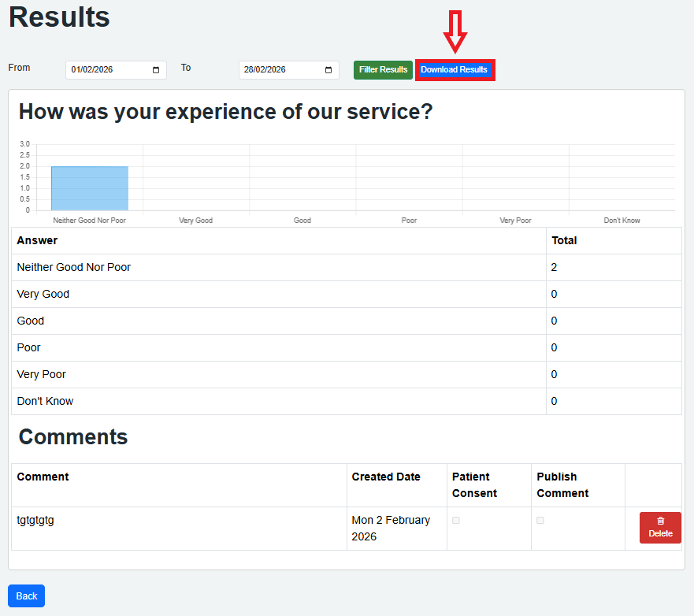This screenshot has width=694, height=616.
Task: Click the To date field showing 28/02/2026
Action: [280, 70]
